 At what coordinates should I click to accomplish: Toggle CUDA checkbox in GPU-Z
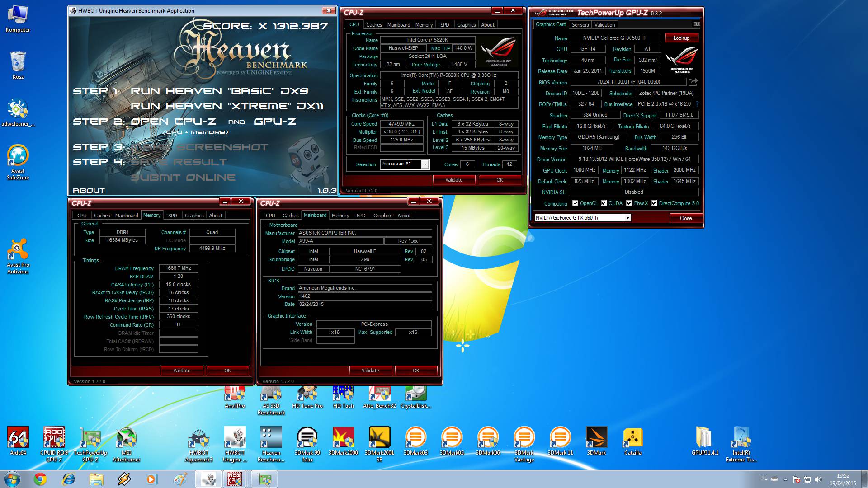[x=604, y=203]
